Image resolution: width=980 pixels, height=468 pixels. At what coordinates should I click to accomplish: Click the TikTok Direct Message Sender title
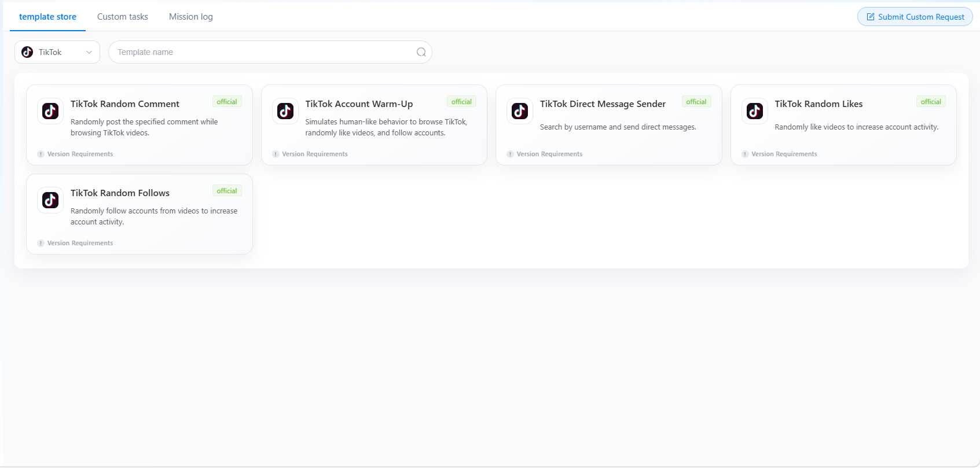pyautogui.click(x=603, y=104)
